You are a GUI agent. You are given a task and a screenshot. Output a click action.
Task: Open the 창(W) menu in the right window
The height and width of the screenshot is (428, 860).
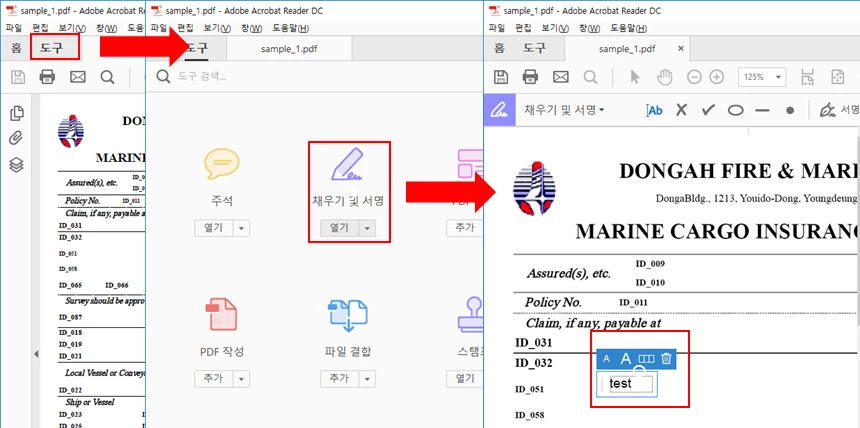coord(590,27)
